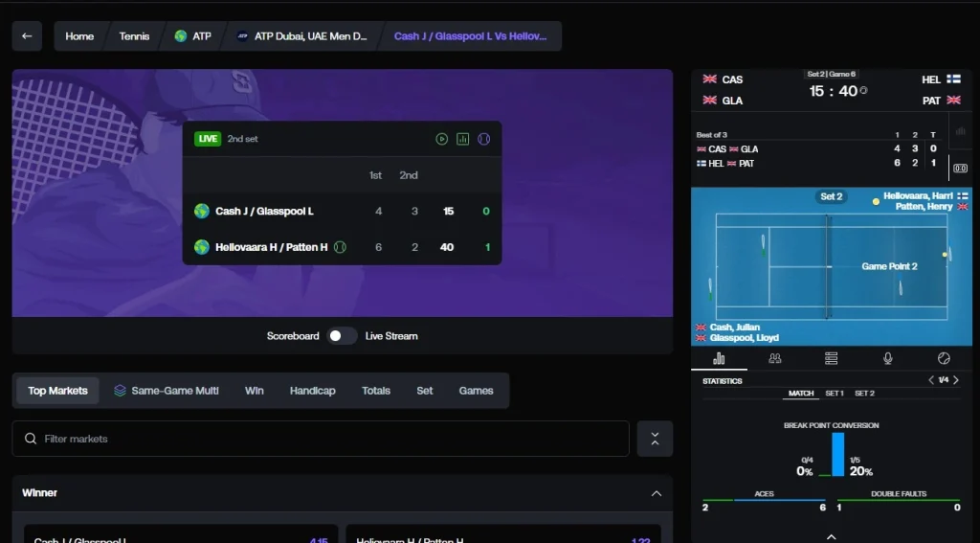Click the Filter markets search field
Viewport: 980px width, 543px height.
point(321,439)
